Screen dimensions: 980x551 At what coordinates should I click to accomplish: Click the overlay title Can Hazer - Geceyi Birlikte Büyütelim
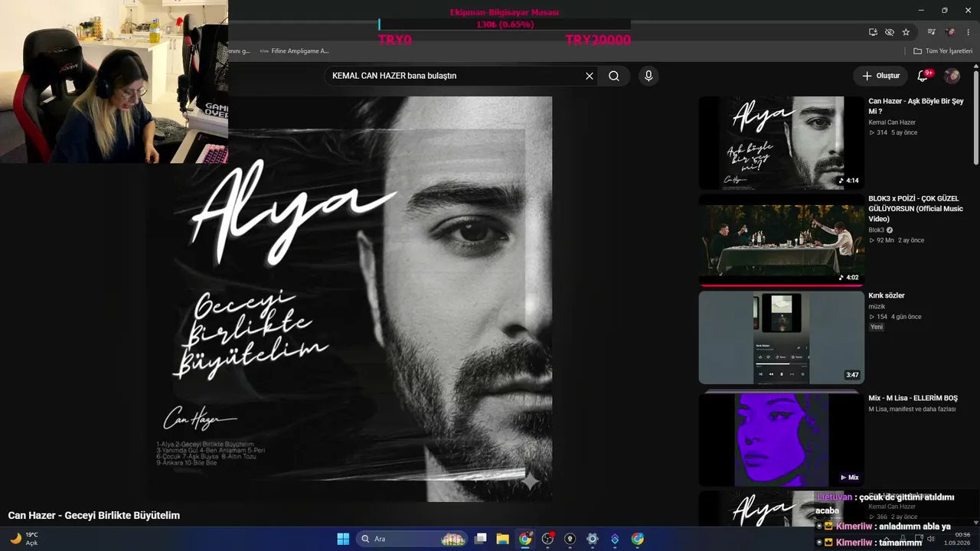(x=94, y=516)
